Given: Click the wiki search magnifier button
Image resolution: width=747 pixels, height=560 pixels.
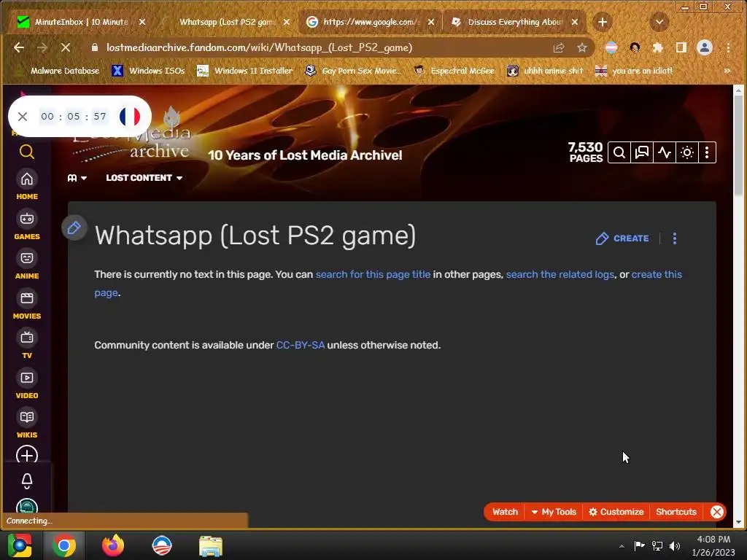Looking at the screenshot, I should (x=619, y=152).
